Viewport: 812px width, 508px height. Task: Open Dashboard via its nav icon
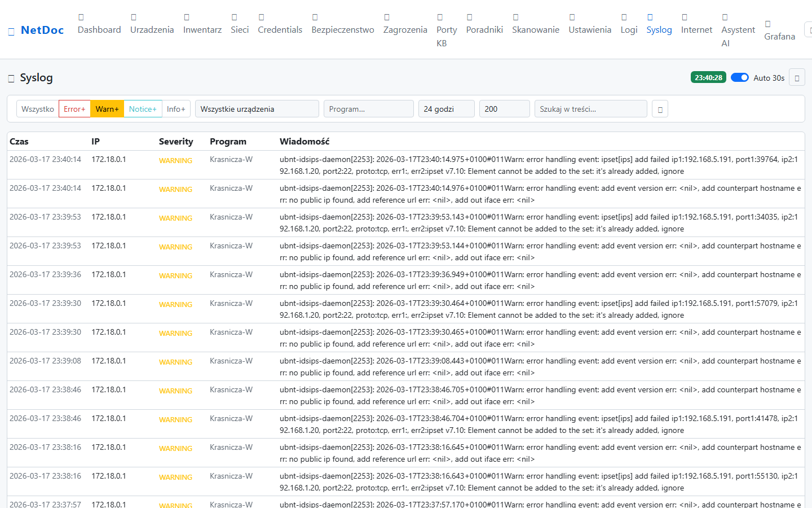click(x=81, y=17)
